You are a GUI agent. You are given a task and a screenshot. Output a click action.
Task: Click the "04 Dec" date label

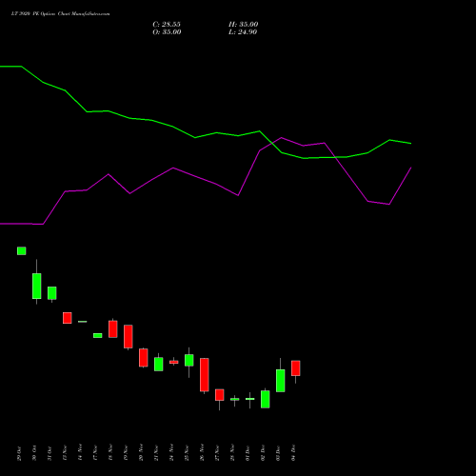[x=293, y=452]
